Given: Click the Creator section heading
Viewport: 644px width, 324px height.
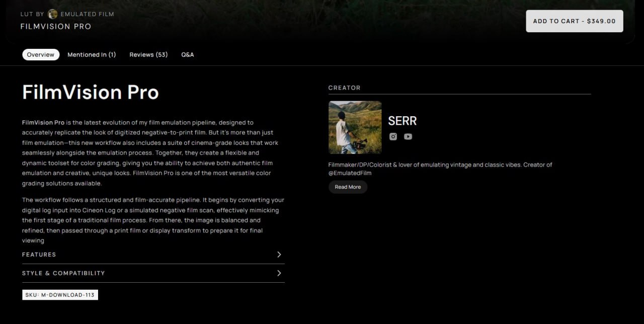Looking at the screenshot, I should 345,88.
